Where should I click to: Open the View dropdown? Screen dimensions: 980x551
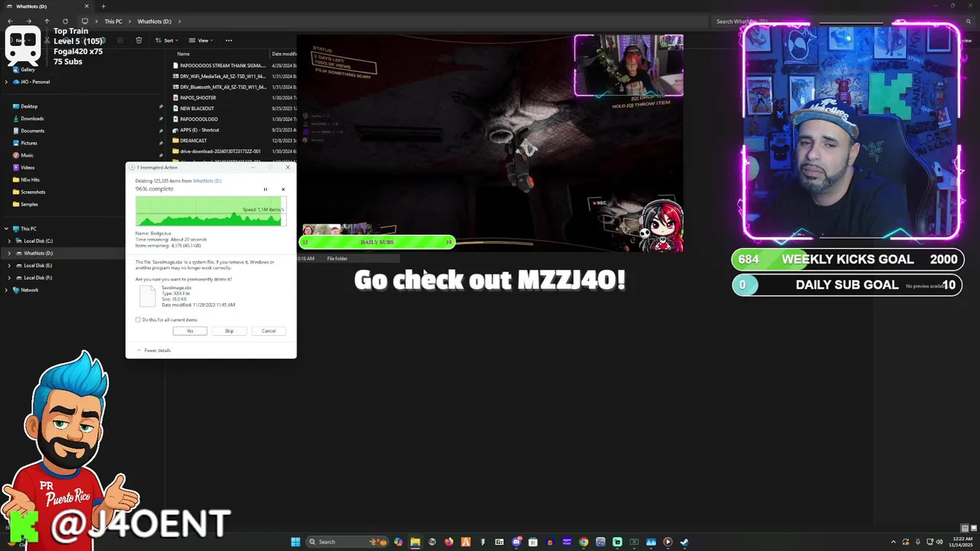pyautogui.click(x=200, y=41)
